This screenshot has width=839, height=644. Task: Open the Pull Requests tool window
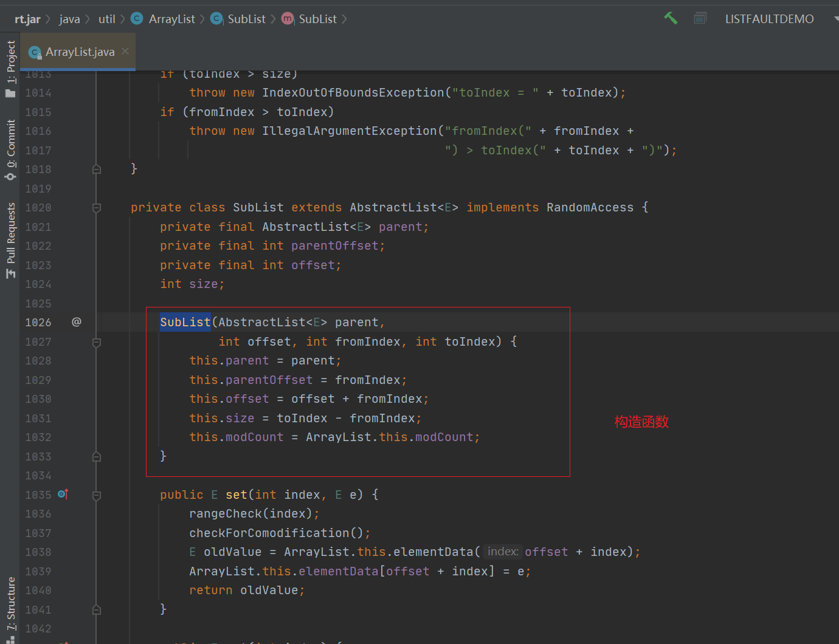click(10, 241)
